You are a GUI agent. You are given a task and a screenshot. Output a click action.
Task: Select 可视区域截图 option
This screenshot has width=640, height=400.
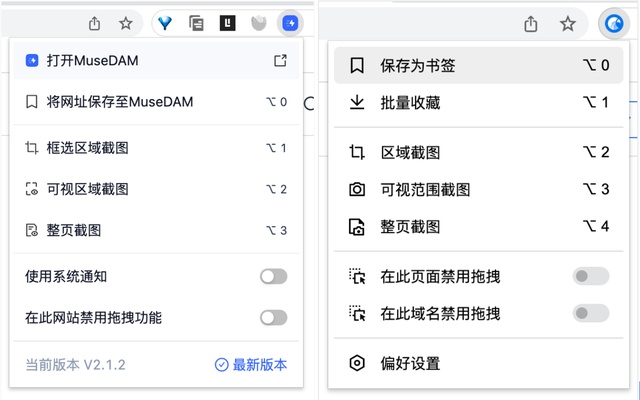click(x=156, y=189)
